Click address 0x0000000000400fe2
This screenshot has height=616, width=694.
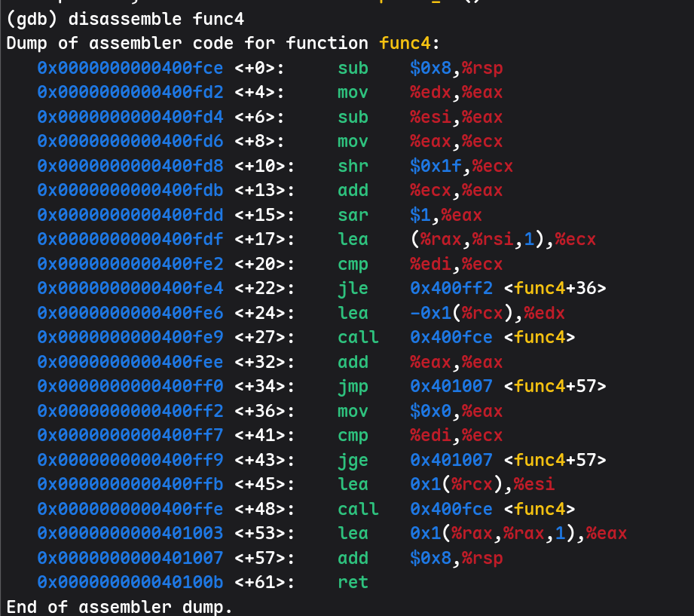(x=130, y=265)
